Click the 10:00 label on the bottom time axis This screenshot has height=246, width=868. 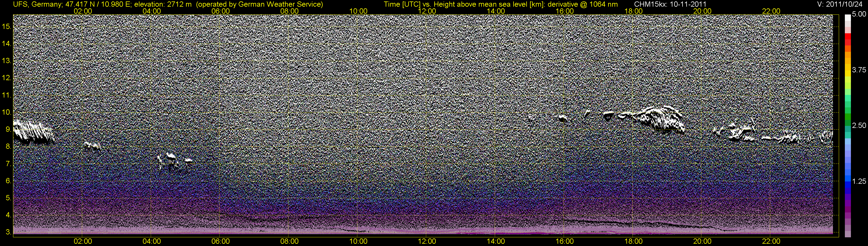(x=358, y=241)
